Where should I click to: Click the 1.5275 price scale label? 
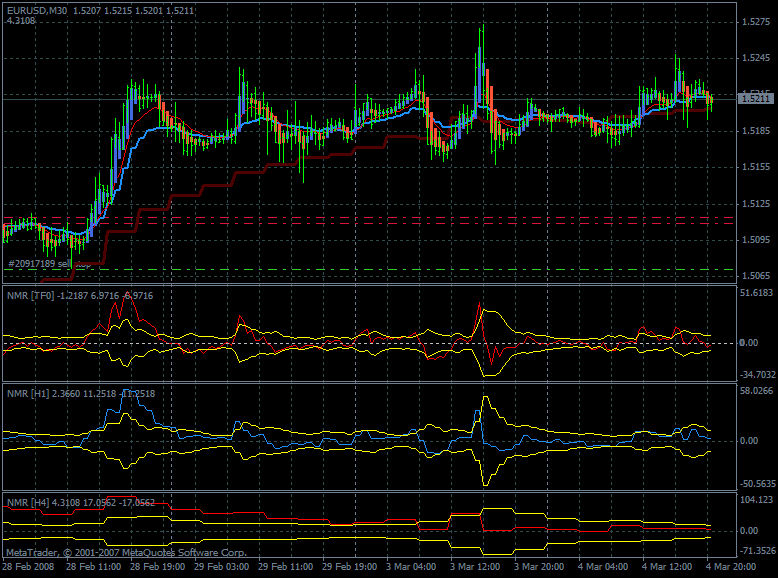coord(756,22)
